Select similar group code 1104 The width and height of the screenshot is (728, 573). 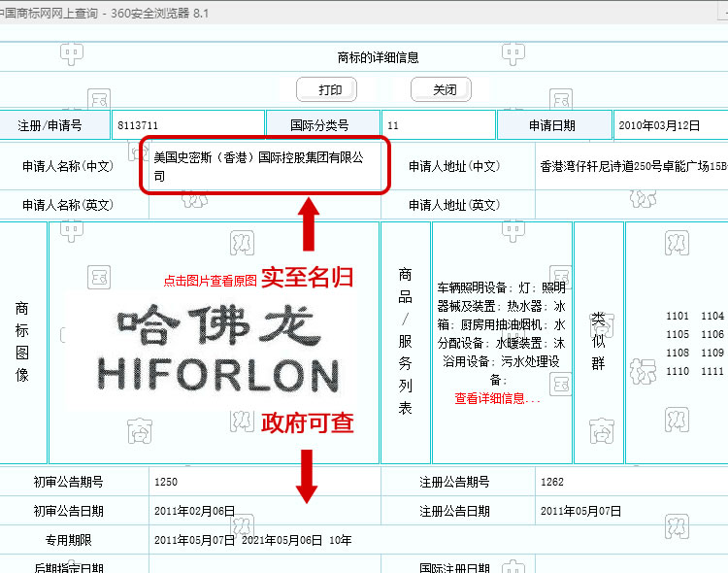click(x=712, y=316)
